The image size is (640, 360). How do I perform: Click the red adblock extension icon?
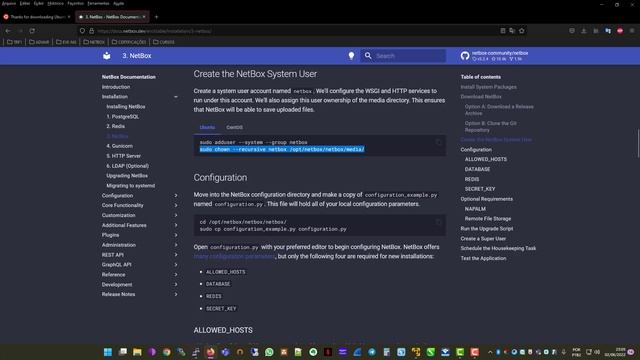coord(620,31)
